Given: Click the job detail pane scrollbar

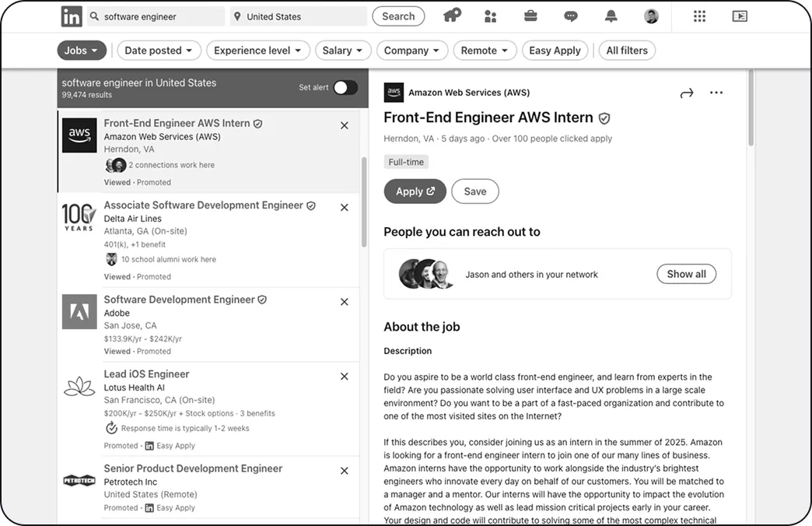Looking at the screenshot, I should (751, 109).
